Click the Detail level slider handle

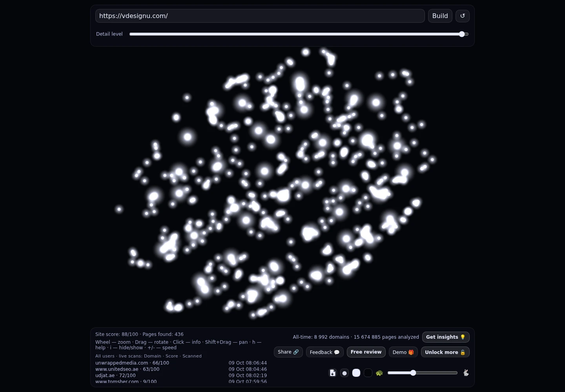[462, 34]
